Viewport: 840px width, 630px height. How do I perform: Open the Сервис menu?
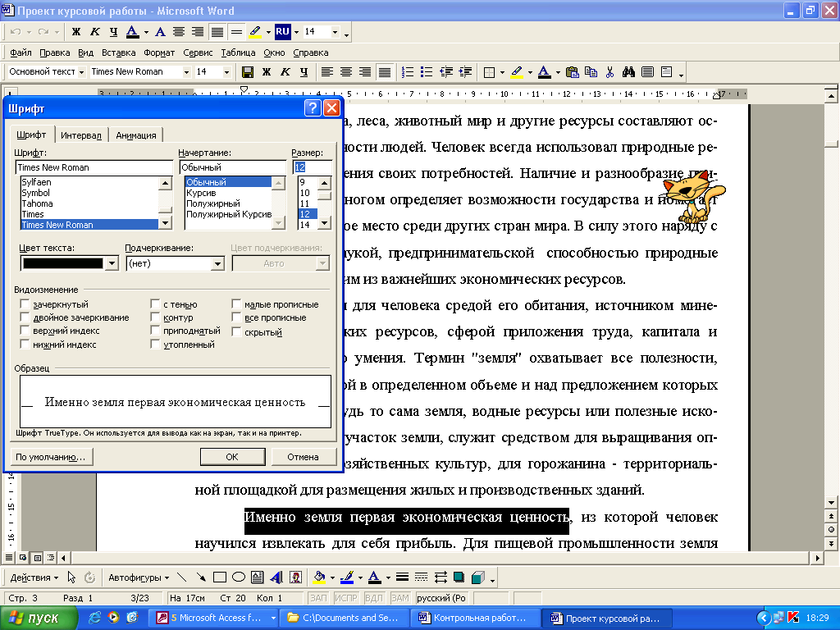[198, 52]
